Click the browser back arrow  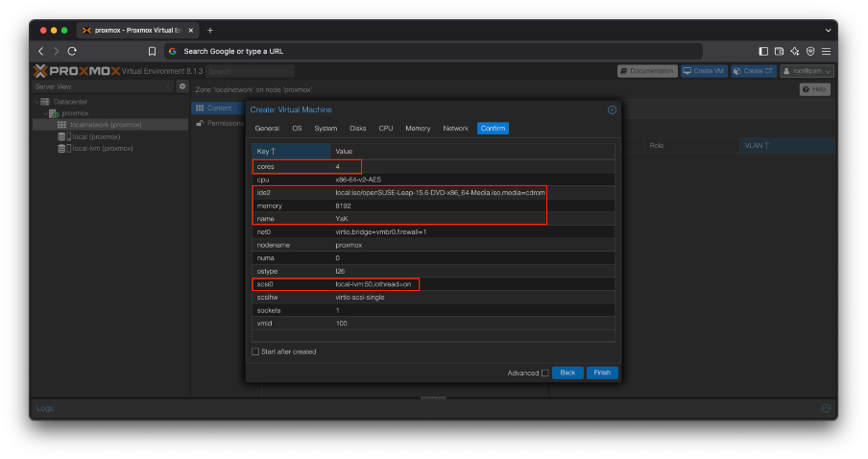(x=41, y=51)
